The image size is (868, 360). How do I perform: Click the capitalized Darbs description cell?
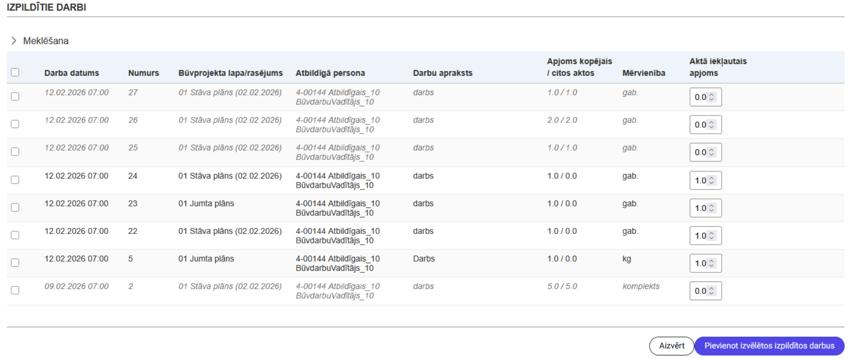click(424, 259)
